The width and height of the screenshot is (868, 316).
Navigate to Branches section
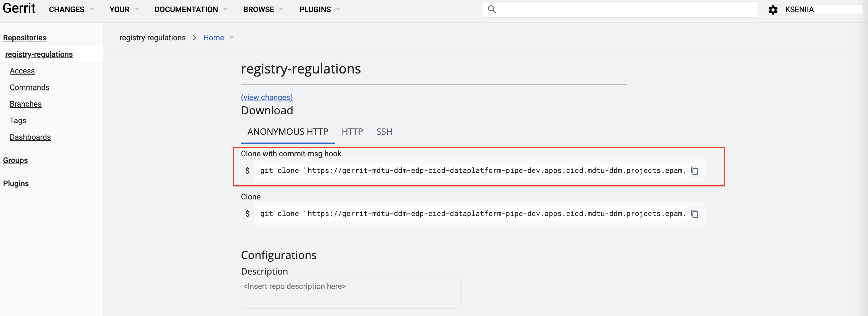point(26,104)
